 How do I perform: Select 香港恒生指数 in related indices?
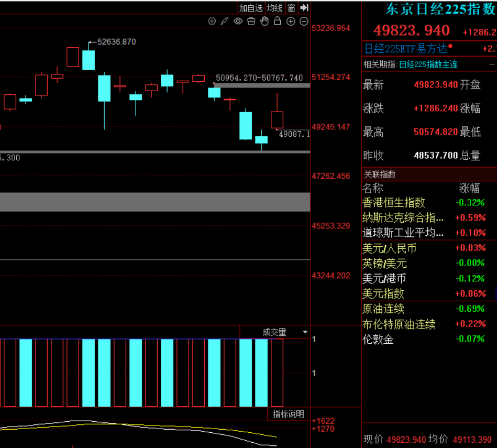pyautogui.click(x=394, y=203)
